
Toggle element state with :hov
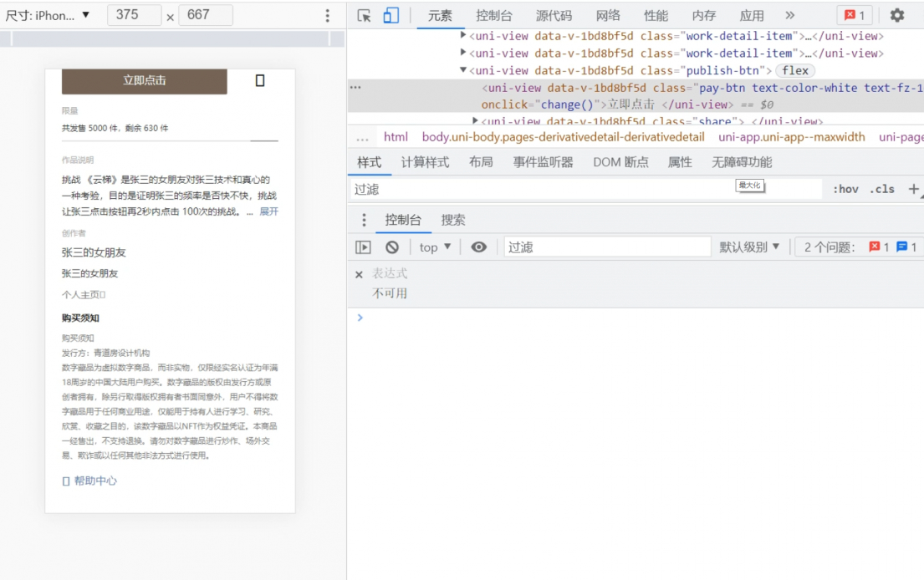[x=846, y=189]
